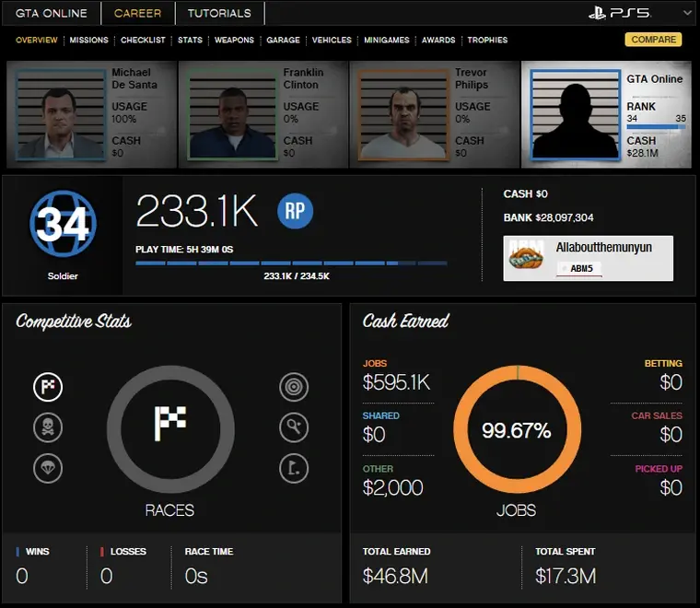
Task: Open the Career tab
Action: (137, 14)
